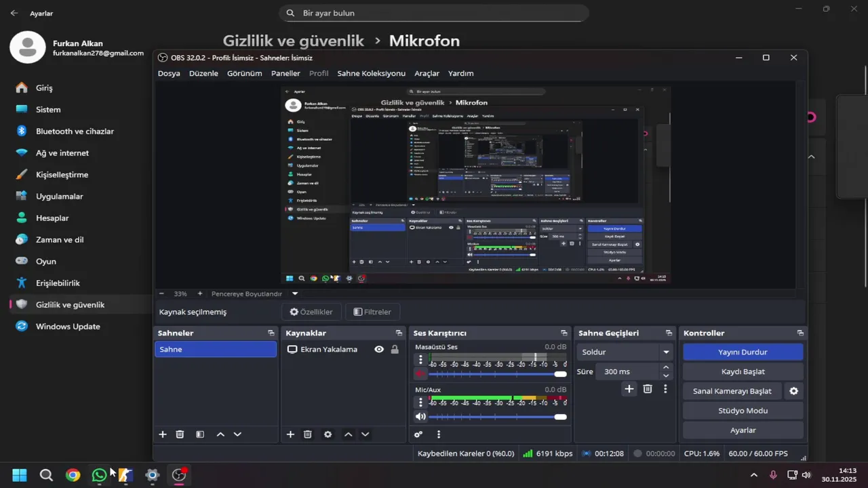Increase Süre duration with up arrow

(666, 367)
